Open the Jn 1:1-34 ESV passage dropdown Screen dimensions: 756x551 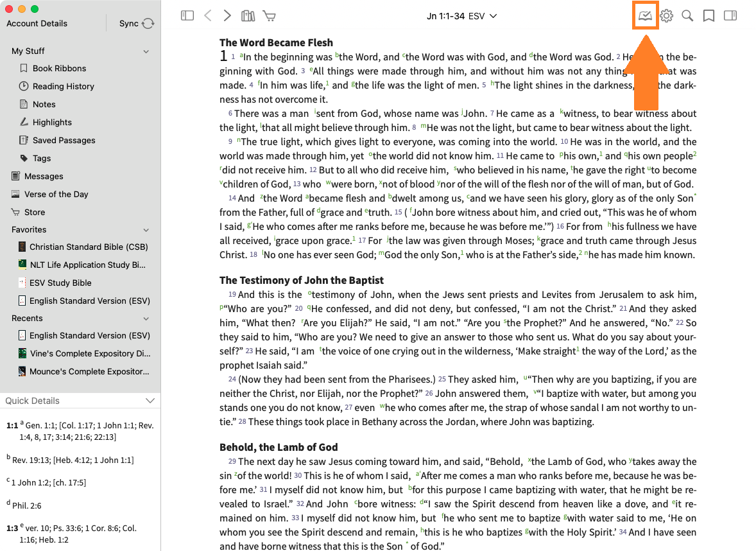point(462,16)
